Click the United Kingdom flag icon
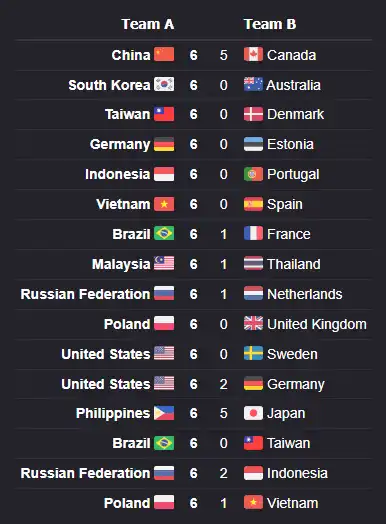Image resolution: width=386 pixels, height=524 pixels. tap(253, 323)
